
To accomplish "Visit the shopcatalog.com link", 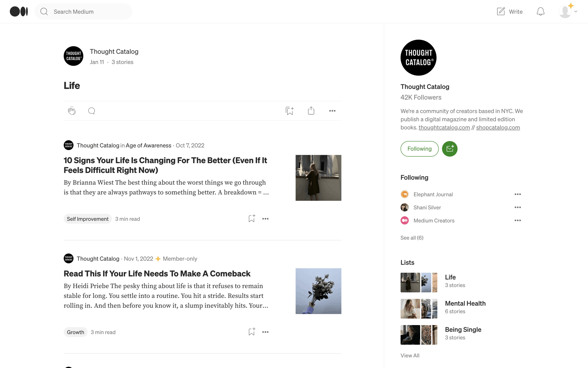I will pyautogui.click(x=498, y=127).
